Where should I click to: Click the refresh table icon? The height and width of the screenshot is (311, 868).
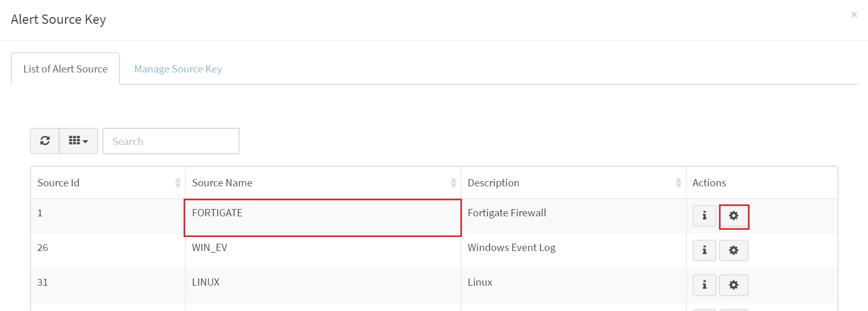click(x=45, y=141)
